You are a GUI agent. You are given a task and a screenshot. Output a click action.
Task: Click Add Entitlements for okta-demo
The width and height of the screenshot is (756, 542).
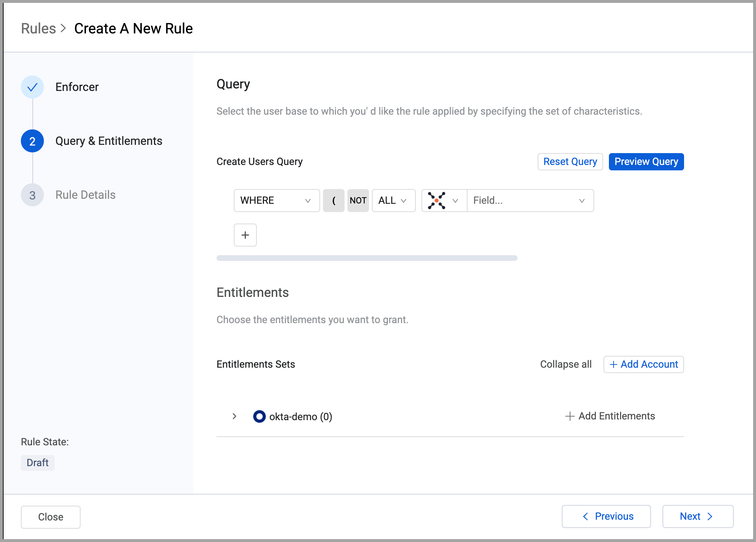click(610, 416)
